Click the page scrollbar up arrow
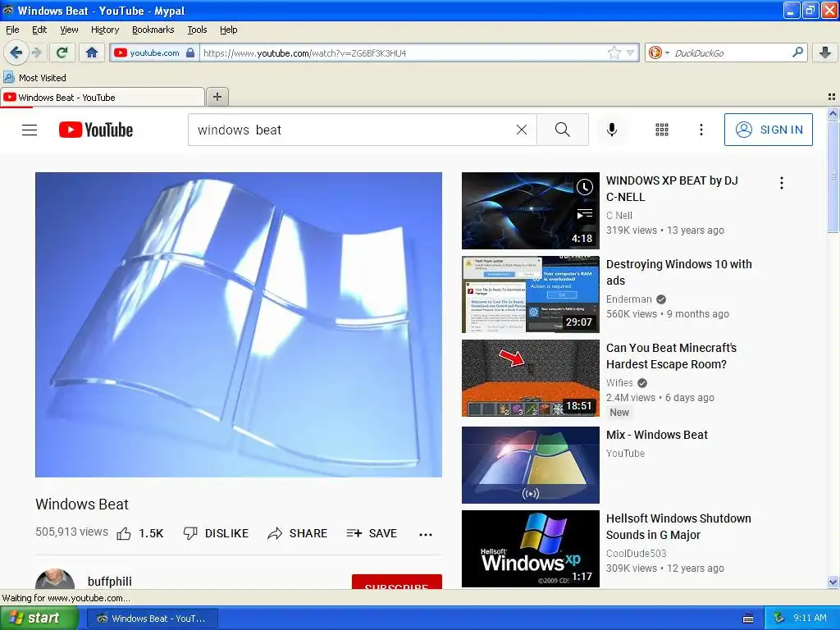 pyautogui.click(x=833, y=113)
